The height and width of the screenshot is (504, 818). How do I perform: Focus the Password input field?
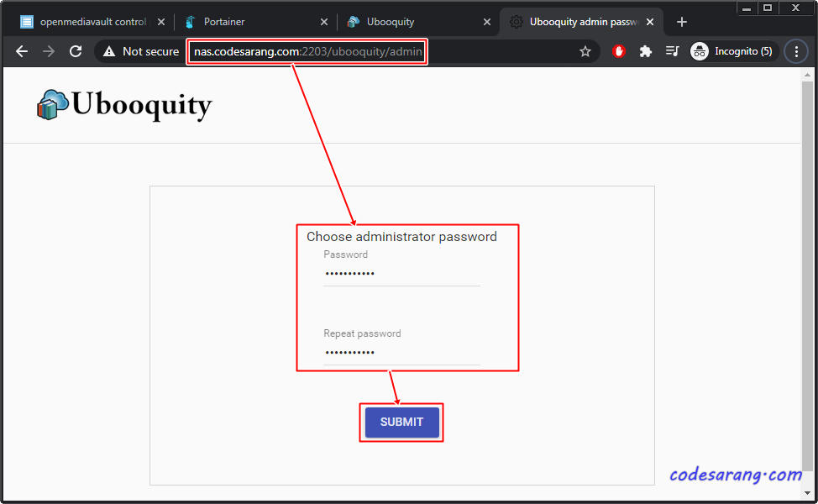(x=401, y=273)
